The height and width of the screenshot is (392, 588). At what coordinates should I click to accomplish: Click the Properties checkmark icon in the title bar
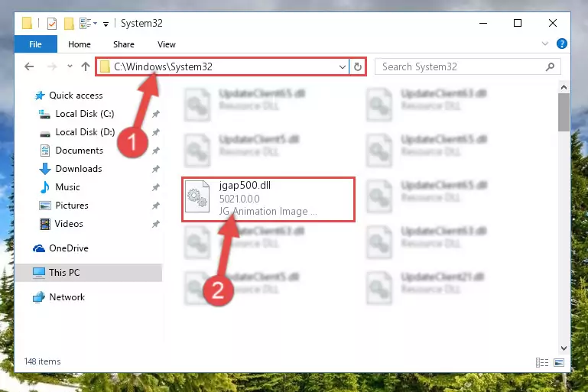(x=52, y=24)
